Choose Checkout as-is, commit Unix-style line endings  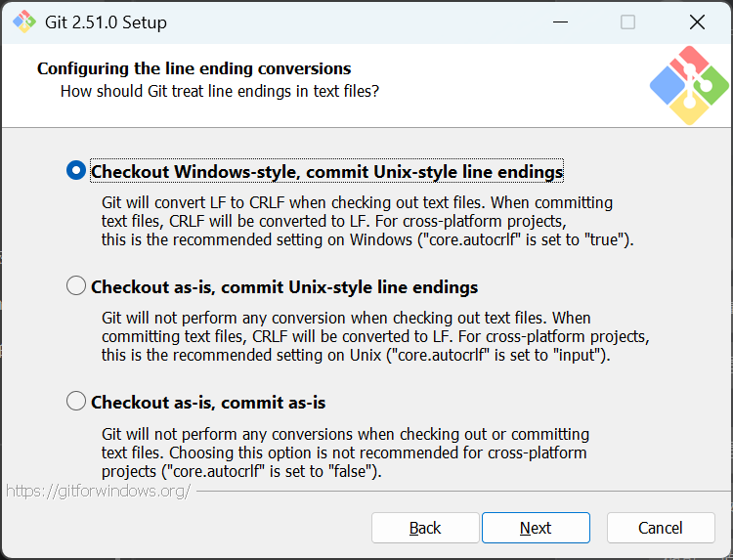click(76, 286)
